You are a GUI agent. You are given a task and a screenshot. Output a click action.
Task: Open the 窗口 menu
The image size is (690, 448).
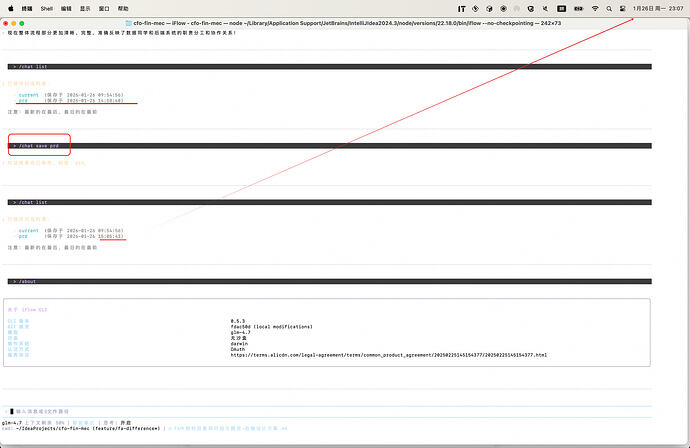pyautogui.click(x=104, y=8)
